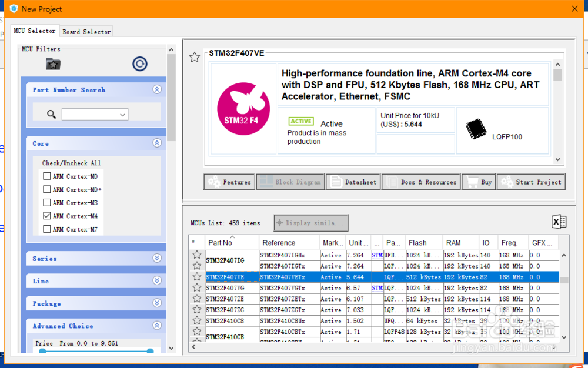Select the STM32F407IG part cell
This screenshot has width=588, height=368.
pyautogui.click(x=232, y=260)
